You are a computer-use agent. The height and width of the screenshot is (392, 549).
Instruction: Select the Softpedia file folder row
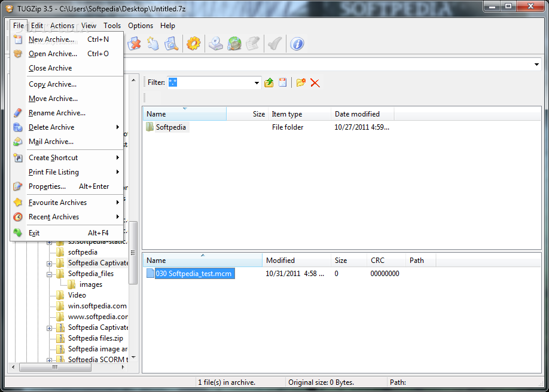171,127
